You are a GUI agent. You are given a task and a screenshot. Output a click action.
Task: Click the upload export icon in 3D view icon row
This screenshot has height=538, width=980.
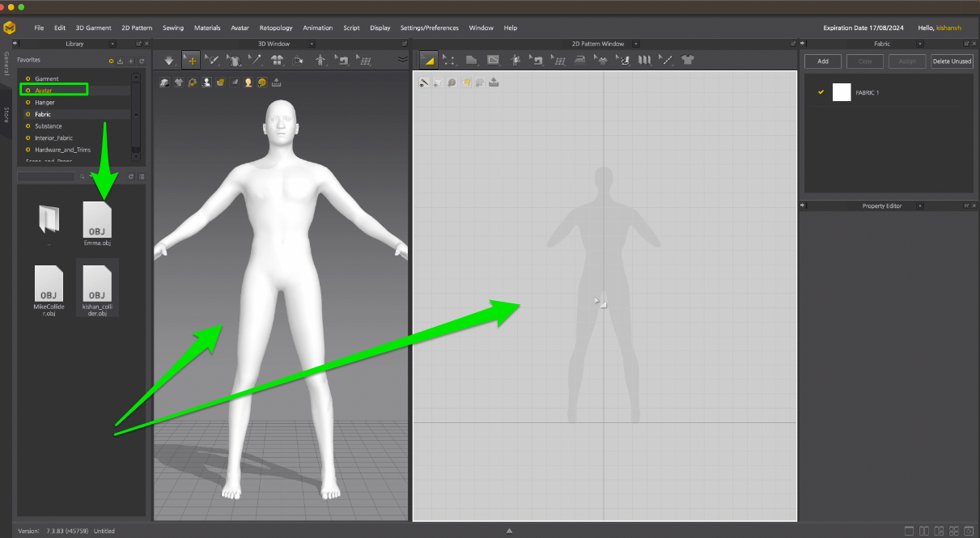pos(277,82)
